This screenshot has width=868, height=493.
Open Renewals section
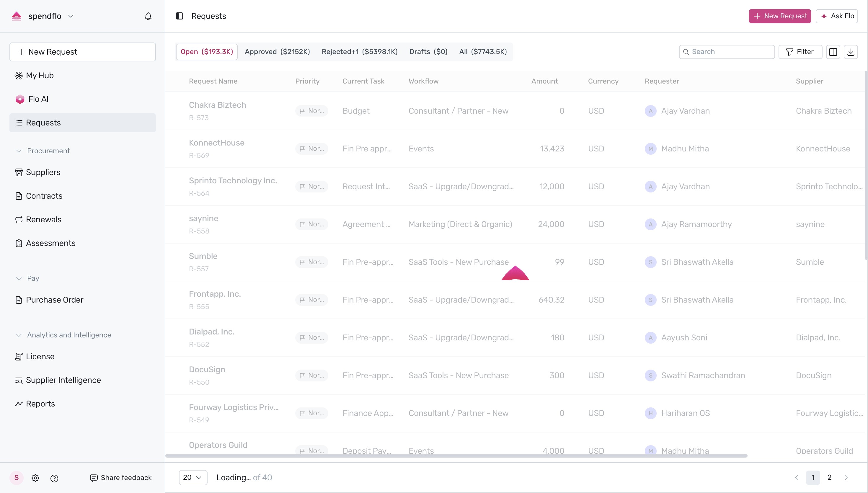(x=83, y=219)
